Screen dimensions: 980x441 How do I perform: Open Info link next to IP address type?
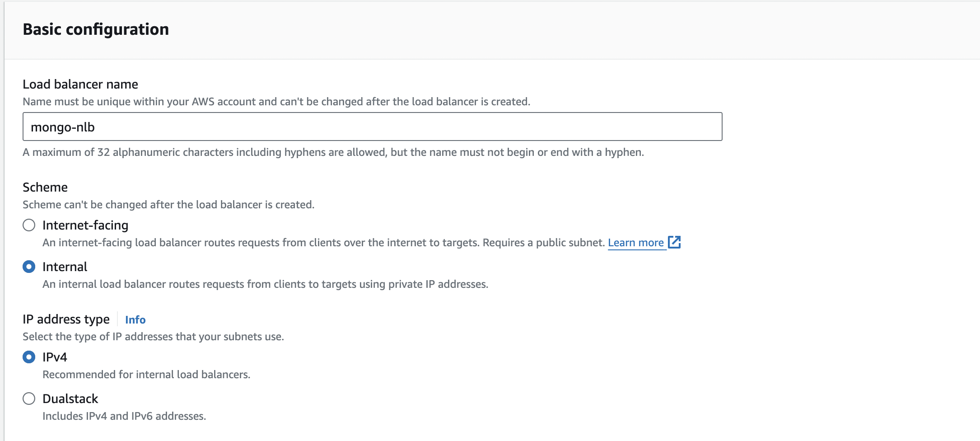(135, 319)
